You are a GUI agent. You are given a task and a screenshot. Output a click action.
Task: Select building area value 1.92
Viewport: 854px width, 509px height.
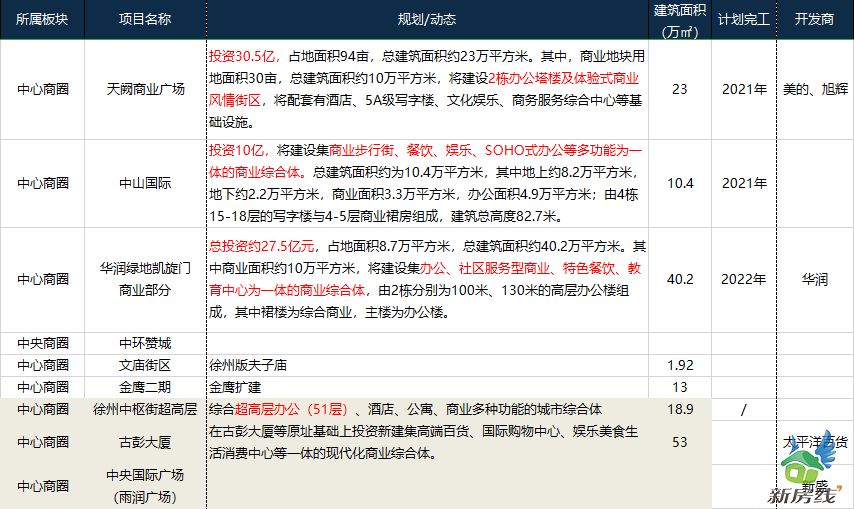(x=680, y=365)
